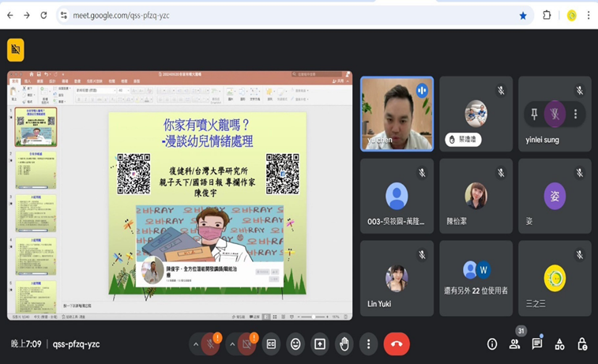Image resolution: width=598 pixels, height=364 pixels.
Task: Open meeting details info icon
Action: point(492,344)
